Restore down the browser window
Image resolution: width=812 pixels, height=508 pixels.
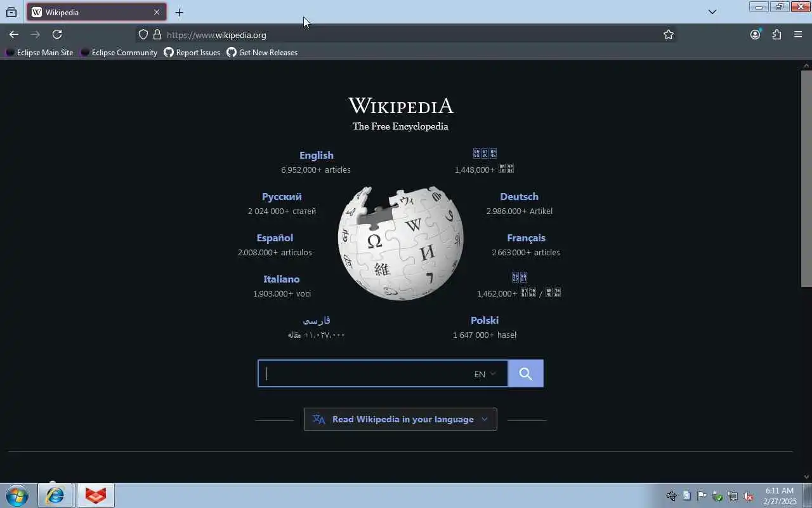[779, 7]
